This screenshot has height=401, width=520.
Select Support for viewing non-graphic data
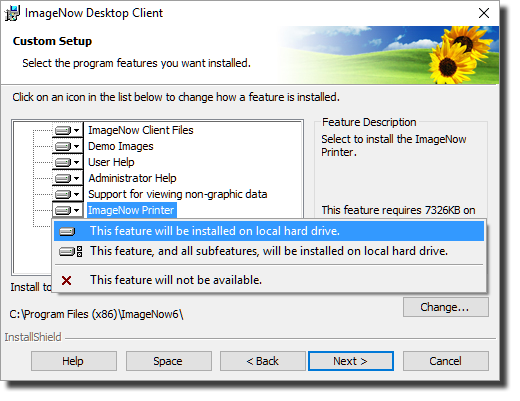[x=178, y=194]
